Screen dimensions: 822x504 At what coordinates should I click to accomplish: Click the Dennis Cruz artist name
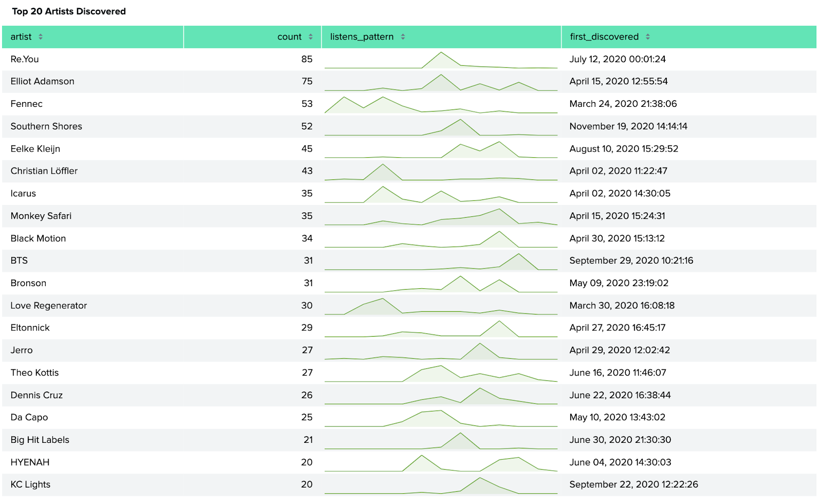coord(36,395)
